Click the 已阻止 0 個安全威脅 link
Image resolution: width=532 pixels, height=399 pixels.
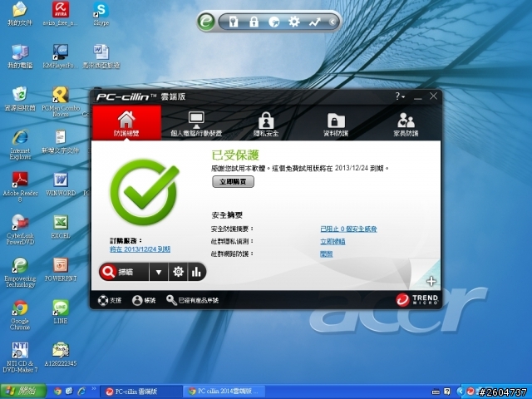click(348, 229)
